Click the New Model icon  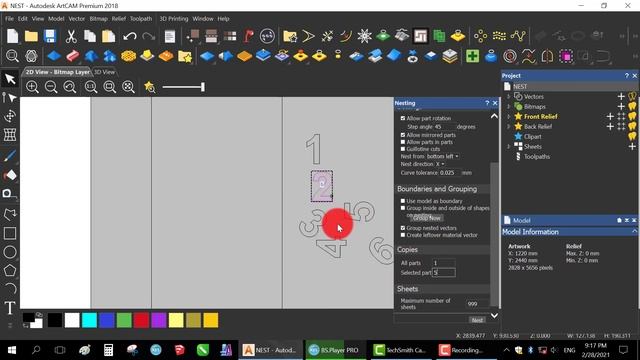pos(13,36)
